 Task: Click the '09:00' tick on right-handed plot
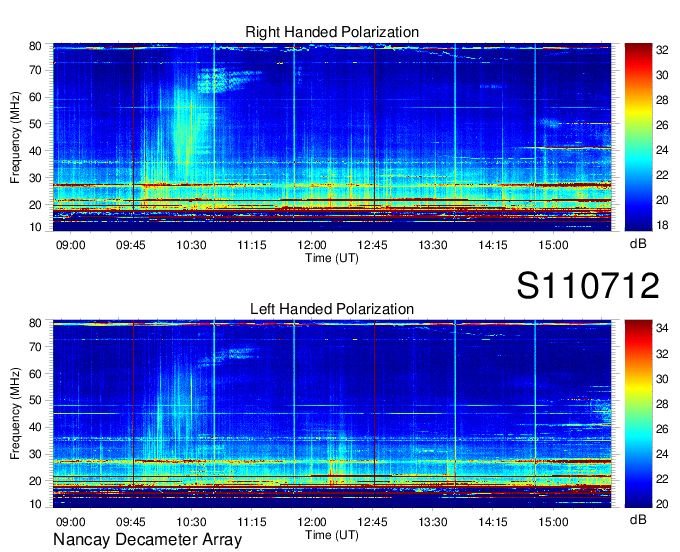tap(71, 245)
